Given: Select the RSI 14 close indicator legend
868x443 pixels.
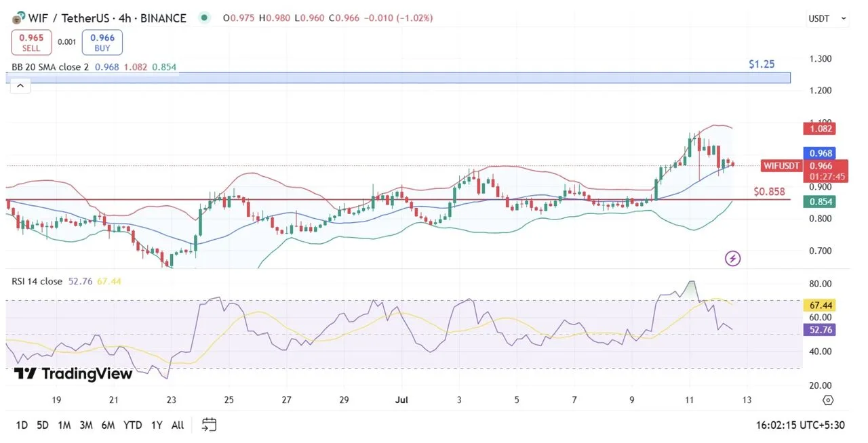Looking at the screenshot, I should pos(37,281).
